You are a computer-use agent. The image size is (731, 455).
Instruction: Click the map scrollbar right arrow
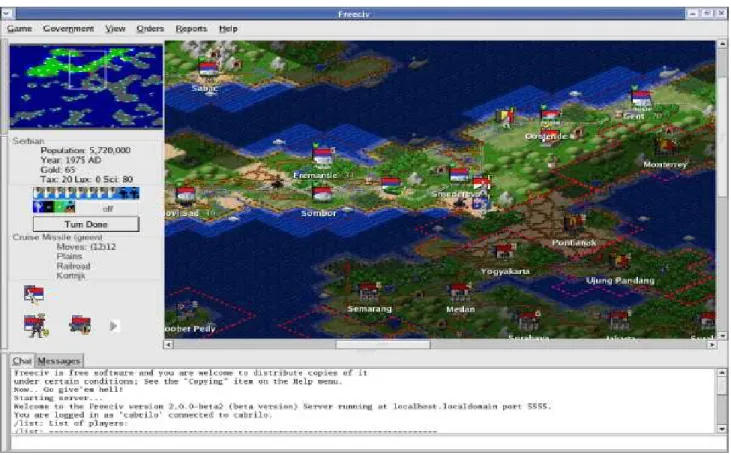712,345
